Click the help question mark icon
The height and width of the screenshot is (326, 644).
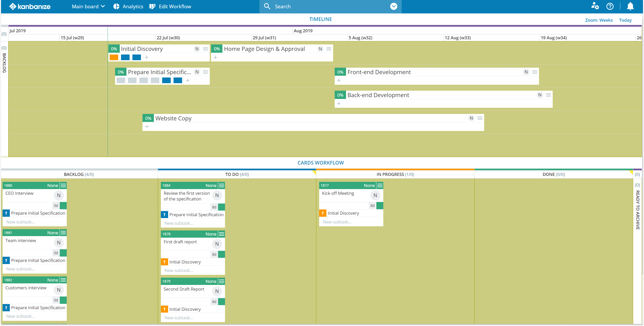point(610,6)
